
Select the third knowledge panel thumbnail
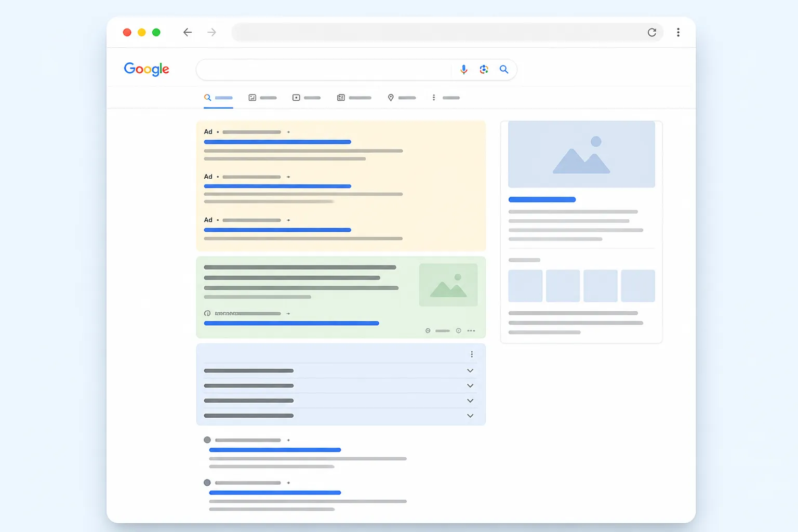[601, 286]
